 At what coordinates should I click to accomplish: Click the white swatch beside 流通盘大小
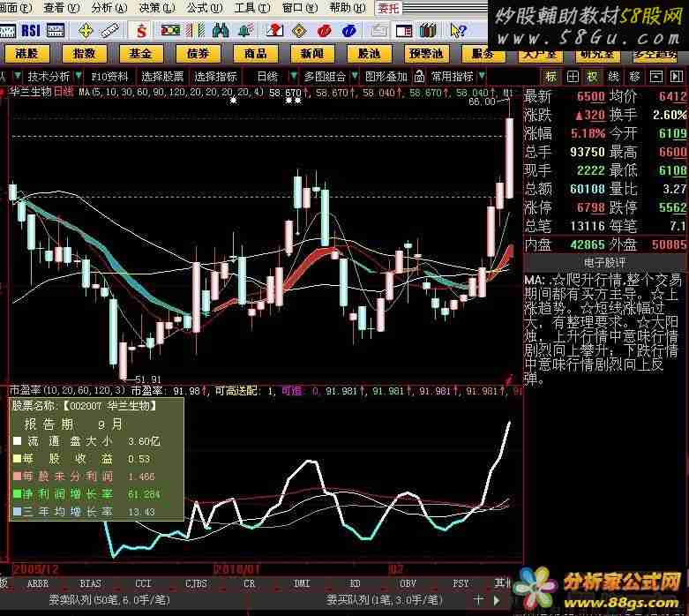pos(17,440)
